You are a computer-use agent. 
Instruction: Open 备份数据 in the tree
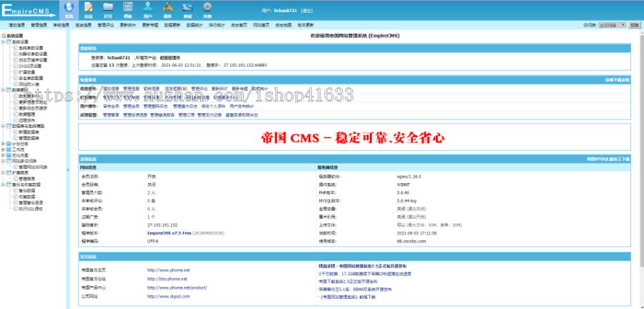point(27,191)
